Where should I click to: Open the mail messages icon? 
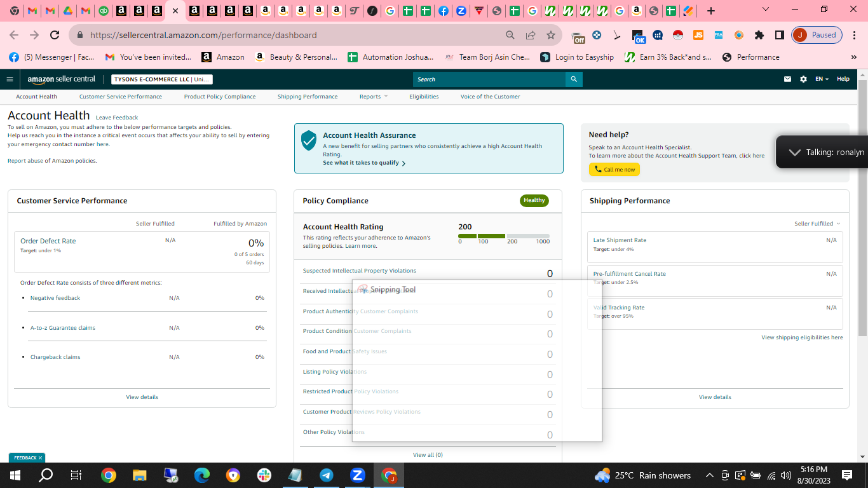787,79
